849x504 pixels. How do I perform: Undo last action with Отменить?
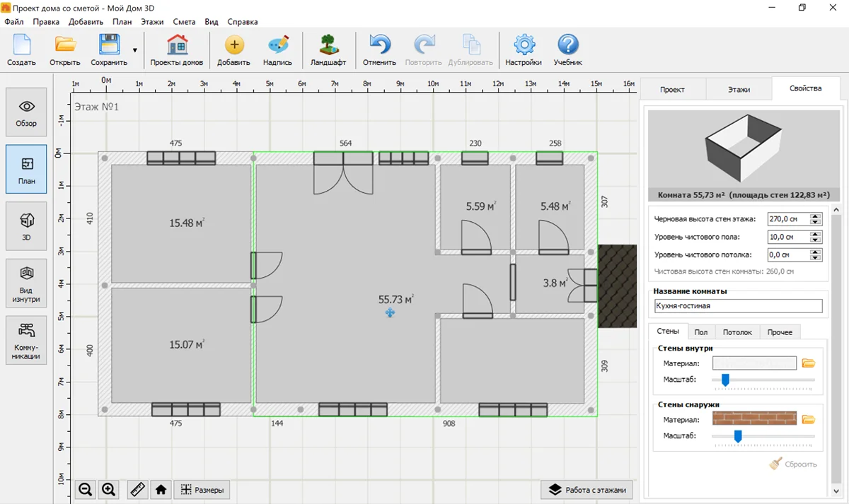point(380,49)
